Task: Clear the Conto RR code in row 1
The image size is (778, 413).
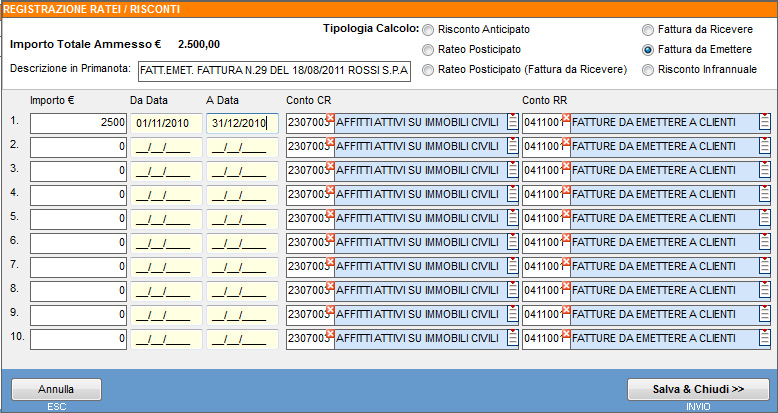Action: click(566, 118)
